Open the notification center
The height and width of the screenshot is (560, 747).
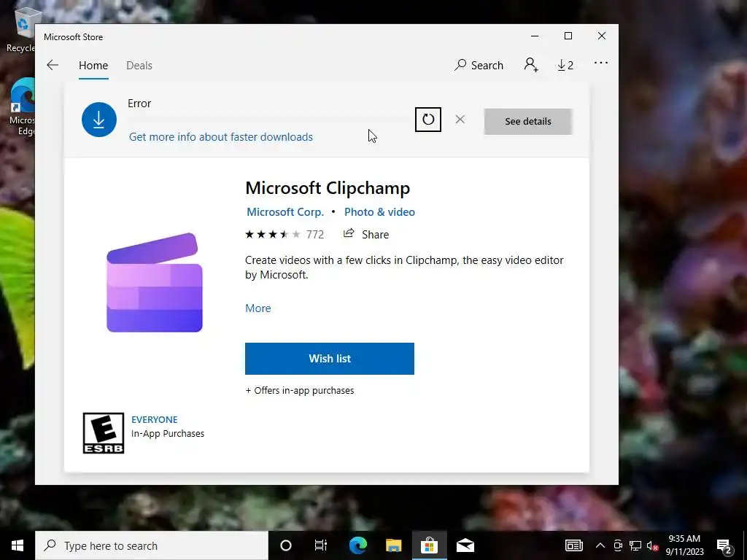724,545
